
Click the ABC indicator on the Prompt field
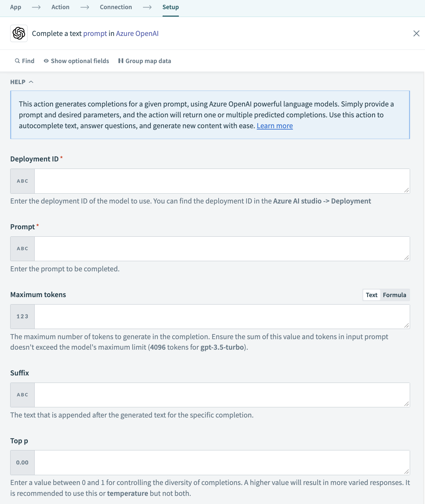tap(22, 248)
